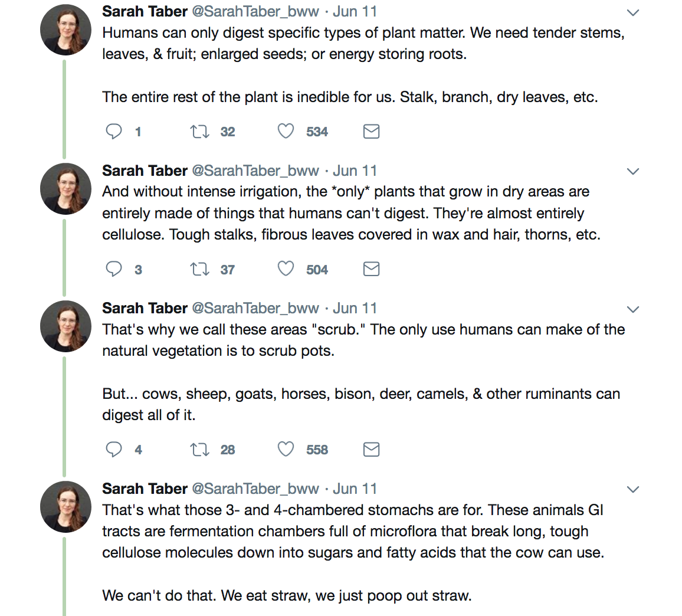This screenshot has width=682, height=616.
Task: Open the Jun 11 timestamp of the irrigation tweet
Action: click(355, 171)
